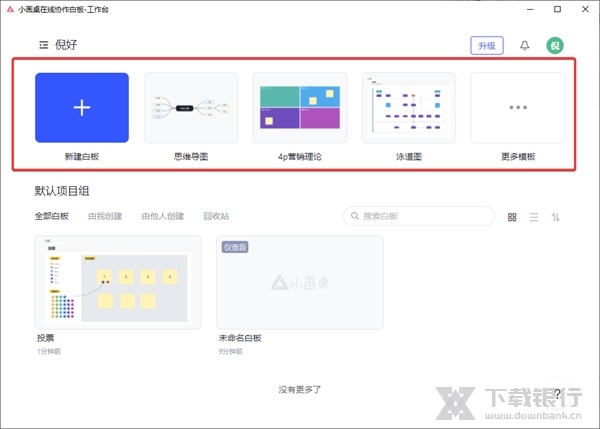This screenshot has height=429, width=600.
Task: Switch to list view
Action: (534, 217)
